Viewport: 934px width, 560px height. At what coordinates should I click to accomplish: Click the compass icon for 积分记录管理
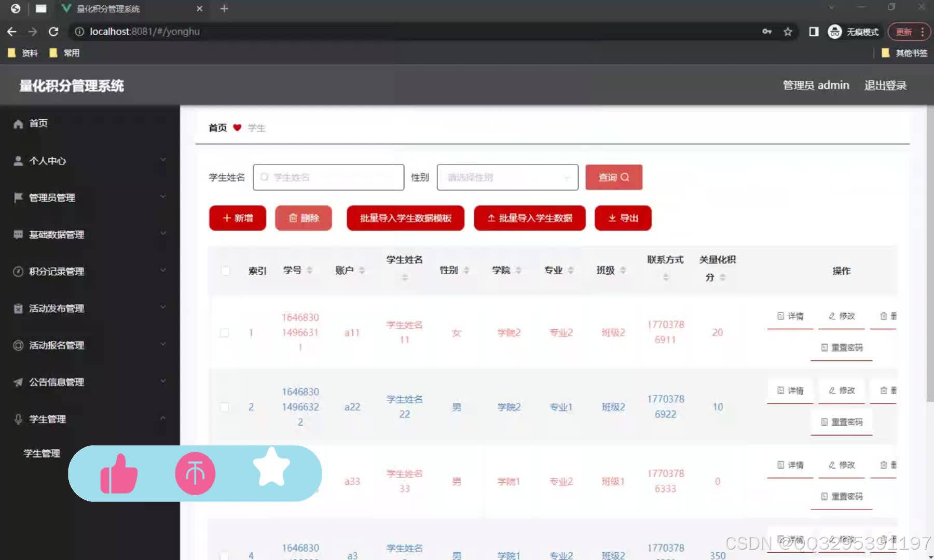18,271
